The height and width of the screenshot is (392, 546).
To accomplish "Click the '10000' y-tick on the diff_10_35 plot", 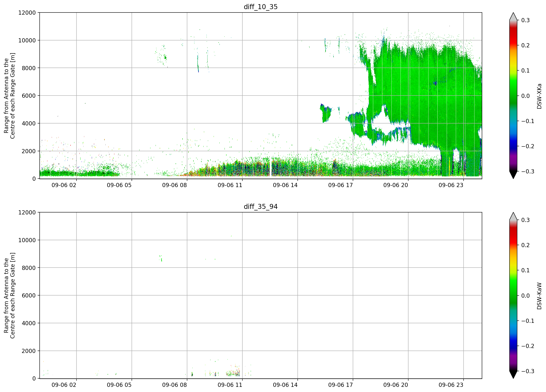I will tap(27, 40).
